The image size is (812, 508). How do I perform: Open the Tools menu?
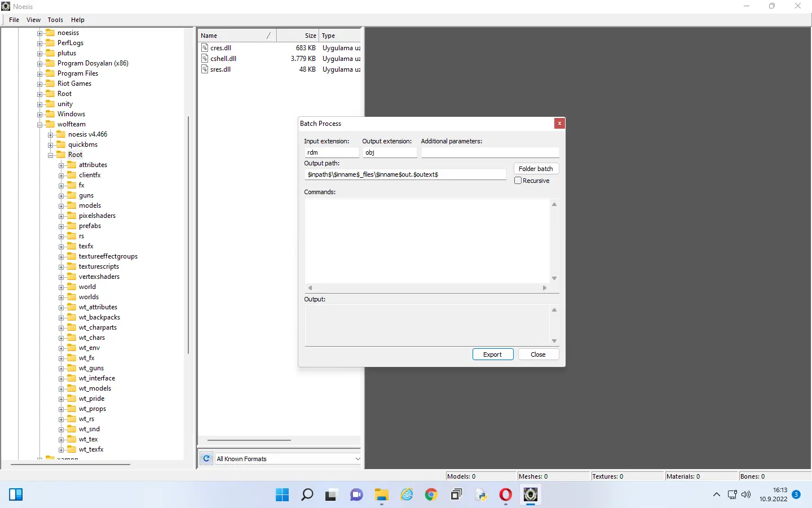55,20
